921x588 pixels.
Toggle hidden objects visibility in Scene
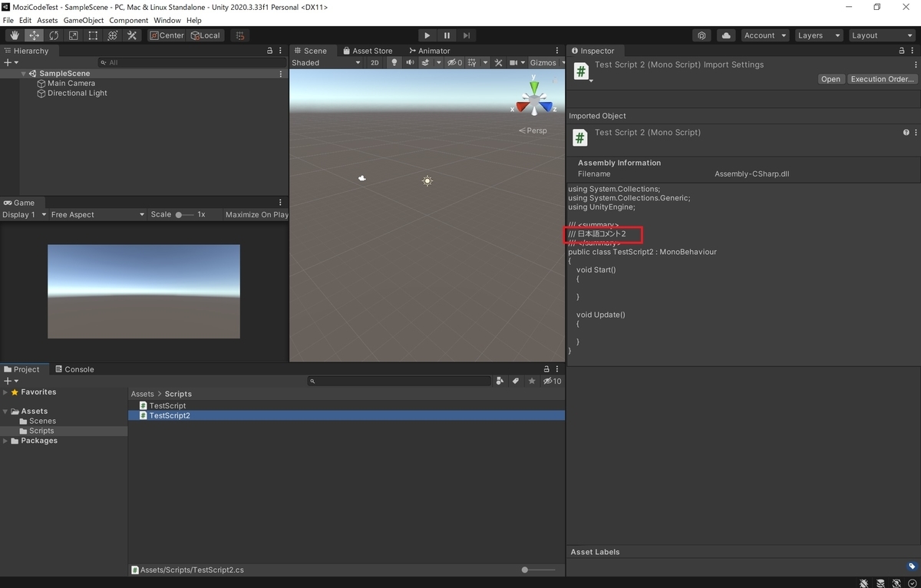(x=454, y=63)
